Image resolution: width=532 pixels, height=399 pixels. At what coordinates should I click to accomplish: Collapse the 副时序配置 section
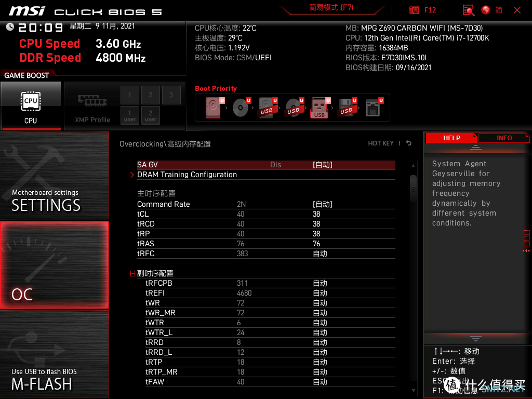click(x=132, y=273)
